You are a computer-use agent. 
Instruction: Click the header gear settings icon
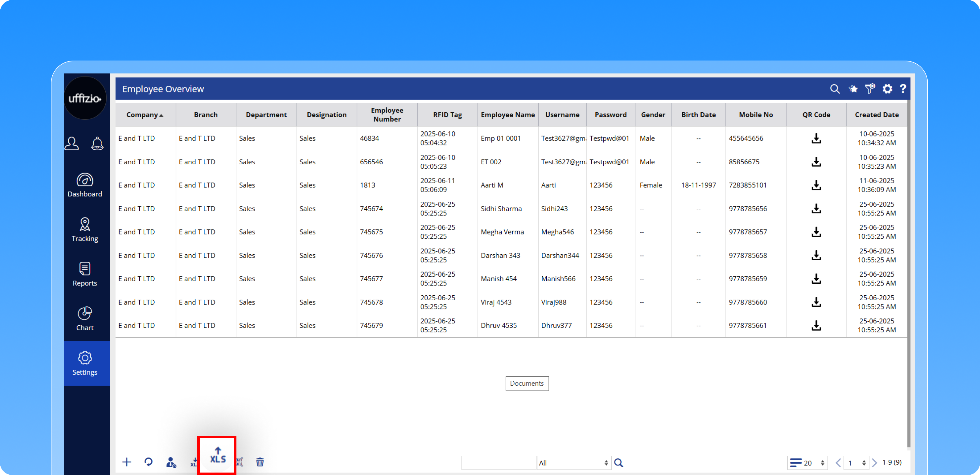pos(887,89)
